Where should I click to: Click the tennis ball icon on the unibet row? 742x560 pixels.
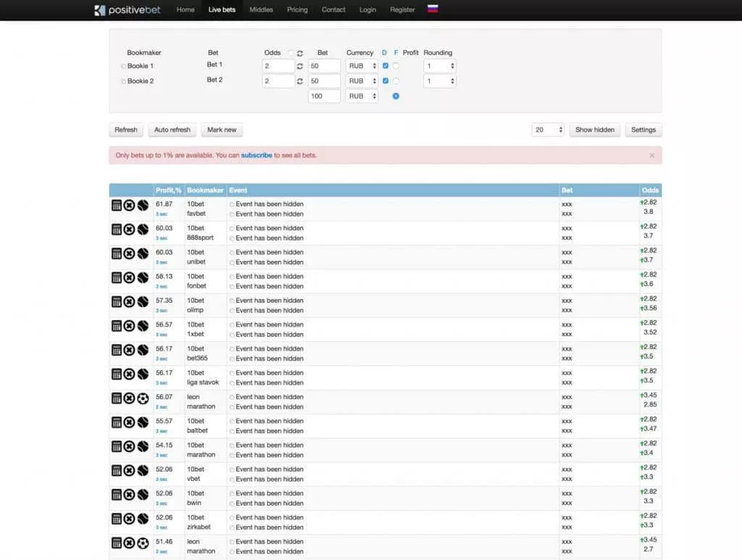point(143,254)
